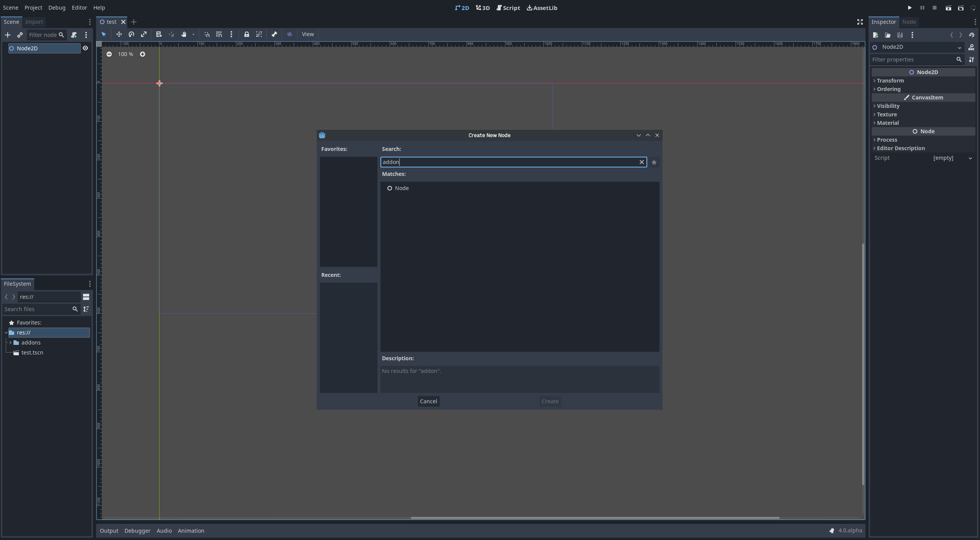
Task: Click the addon search input field
Action: pyautogui.click(x=500, y=162)
